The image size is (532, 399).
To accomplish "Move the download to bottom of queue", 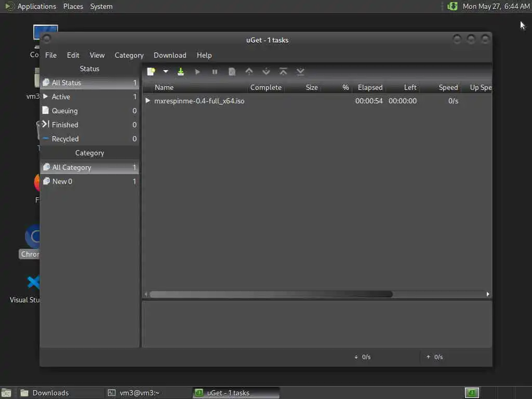I will pyautogui.click(x=300, y=72).
